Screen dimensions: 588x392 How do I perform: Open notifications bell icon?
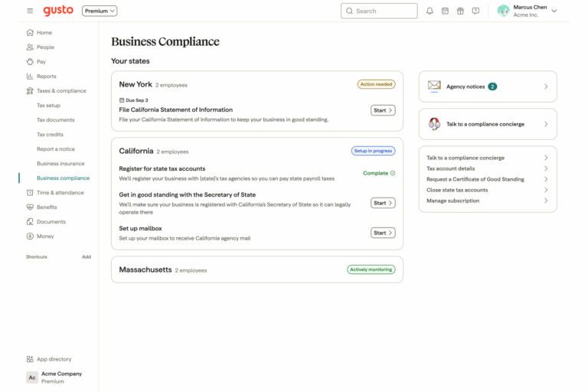click(x=430, y=11)
